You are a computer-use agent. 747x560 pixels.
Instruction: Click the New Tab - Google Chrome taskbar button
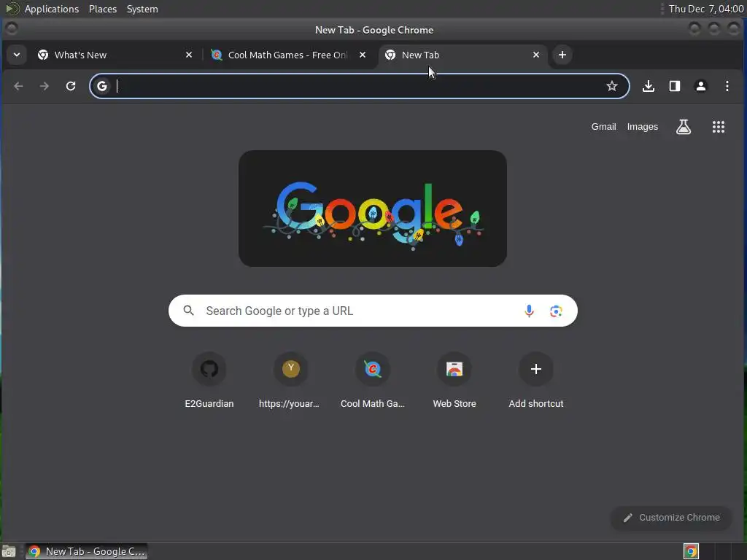pyautogui.click(x=86, y=551)
